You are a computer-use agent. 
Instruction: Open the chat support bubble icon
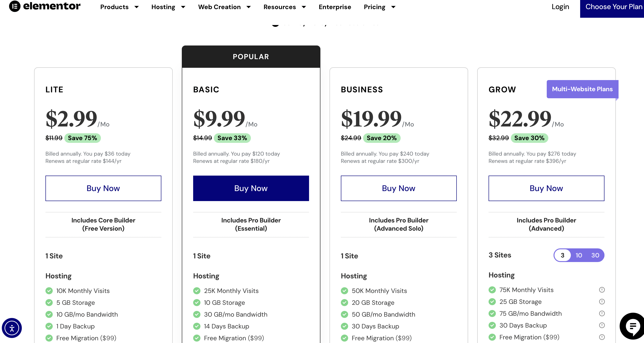pos(632,326)
